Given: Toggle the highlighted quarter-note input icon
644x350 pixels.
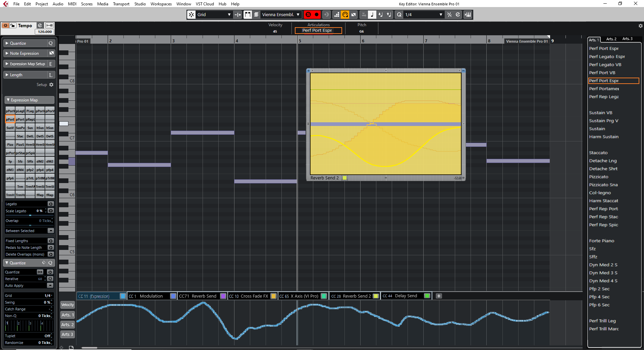Looking at the screenshot, I should pyautogui.click(x=372, y=14).
